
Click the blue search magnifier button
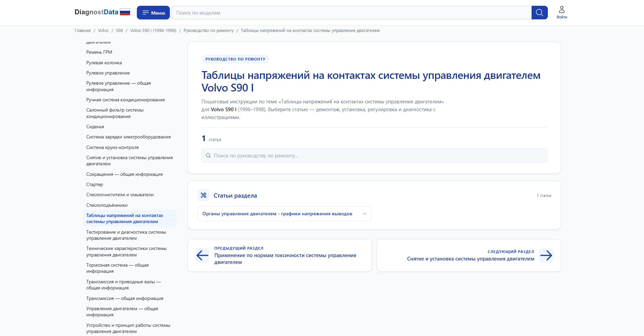coord(539,13)
